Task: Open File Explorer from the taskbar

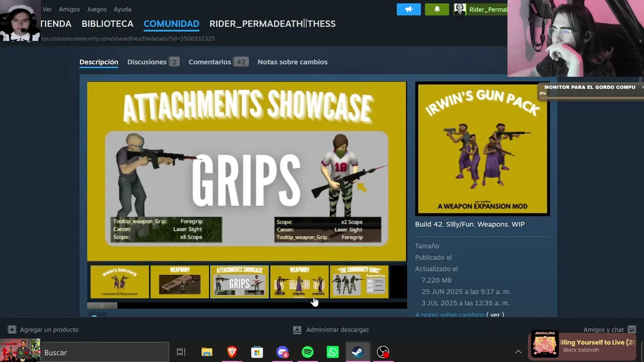Action: pos(207,352)
